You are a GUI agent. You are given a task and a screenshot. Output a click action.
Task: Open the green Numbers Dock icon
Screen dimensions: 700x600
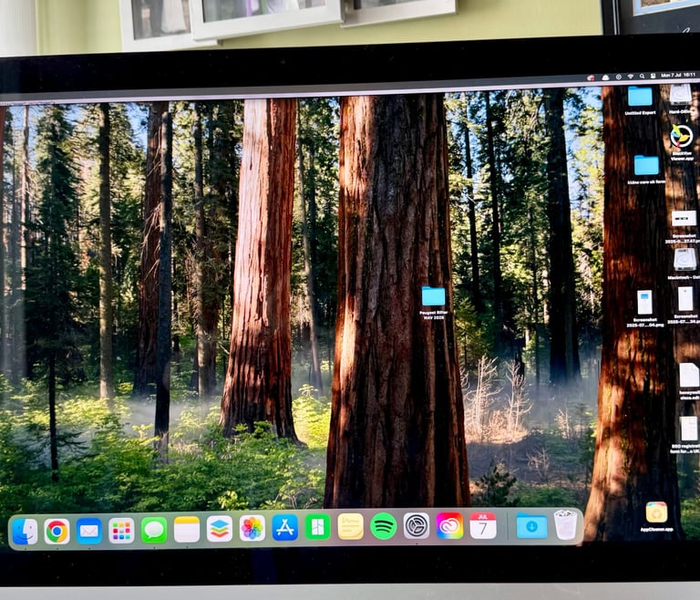tap(318, 527)
